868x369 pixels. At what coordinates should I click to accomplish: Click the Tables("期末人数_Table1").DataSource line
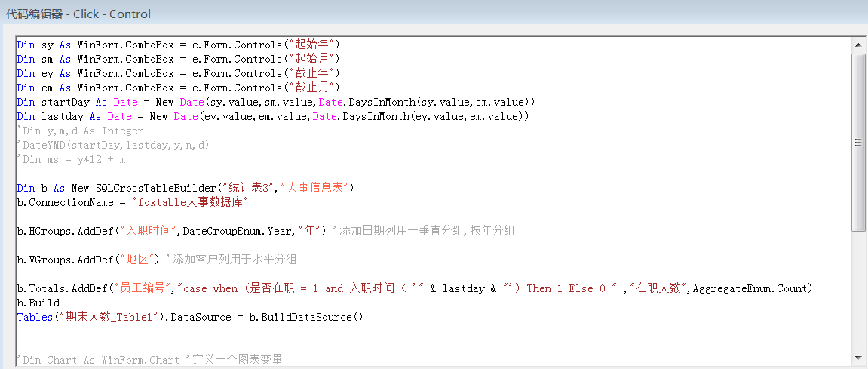[x=190, y=318]
